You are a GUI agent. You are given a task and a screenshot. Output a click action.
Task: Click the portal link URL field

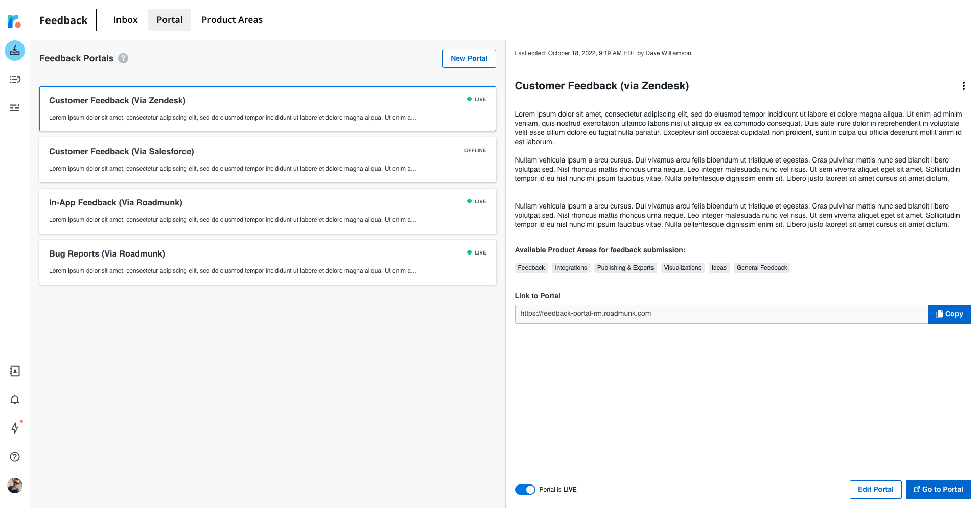tap(721, 314)
